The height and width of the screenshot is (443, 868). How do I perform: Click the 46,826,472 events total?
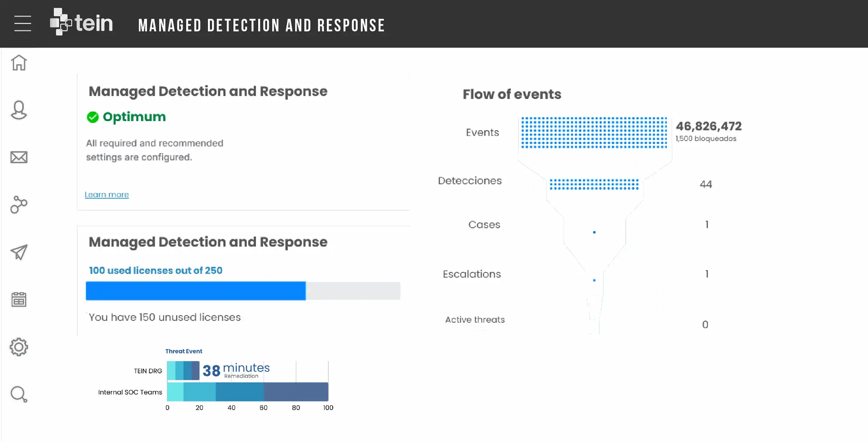click(708, 126)
